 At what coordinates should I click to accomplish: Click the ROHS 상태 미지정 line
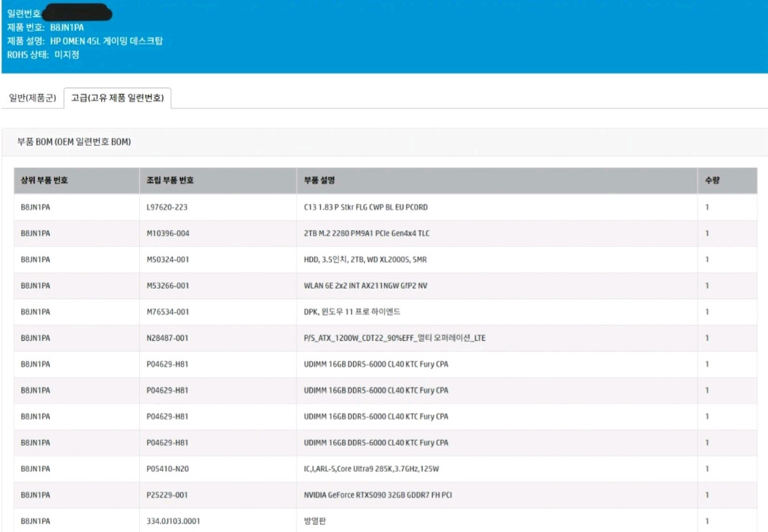43,55
